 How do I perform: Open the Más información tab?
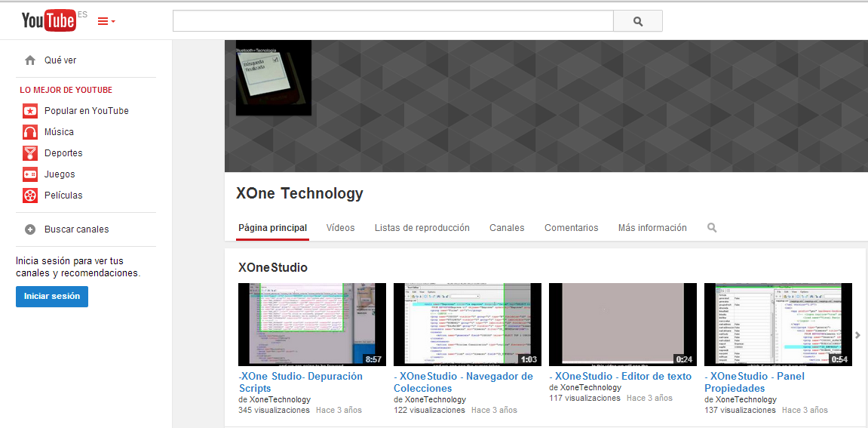[652, 228]
